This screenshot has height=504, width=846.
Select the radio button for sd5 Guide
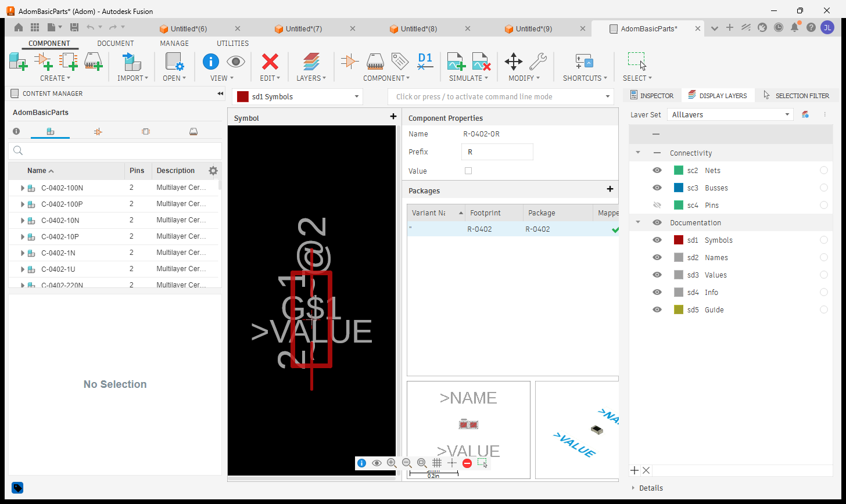point(824,309)
